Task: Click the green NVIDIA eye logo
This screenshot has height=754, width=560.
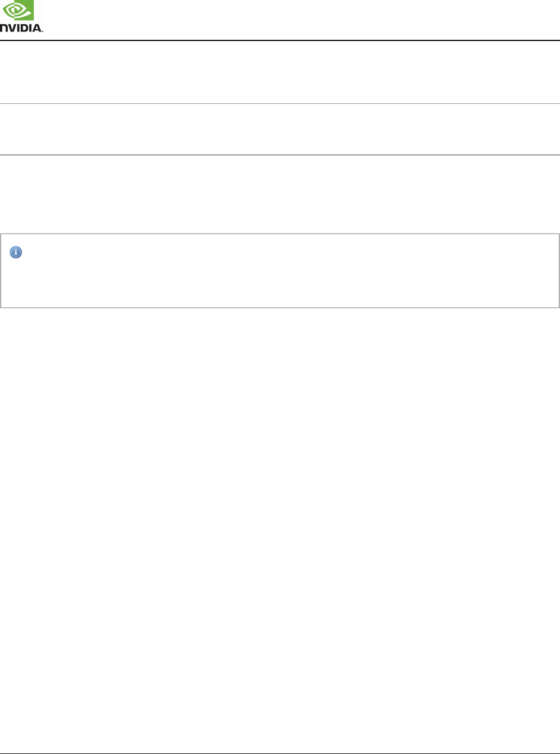Action: (16, 11)
